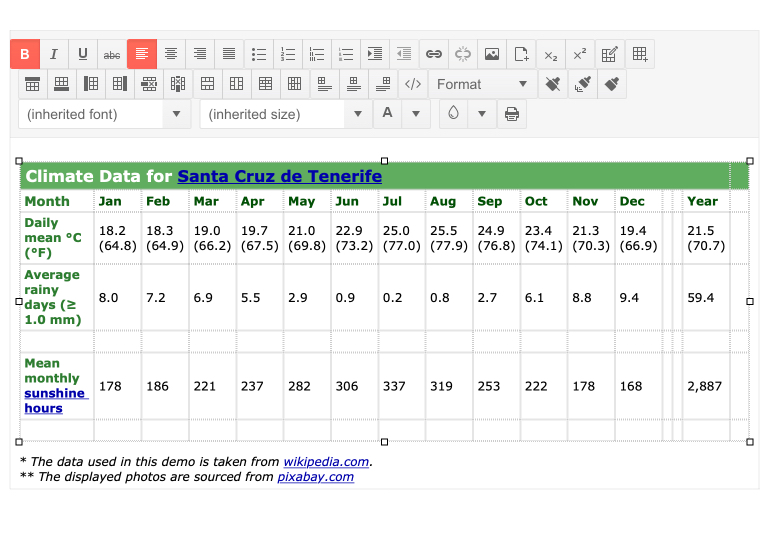The height and width of the screenshot is (549, 770).
Task: Expand the background color palette arrow
Action: (482, 114)
